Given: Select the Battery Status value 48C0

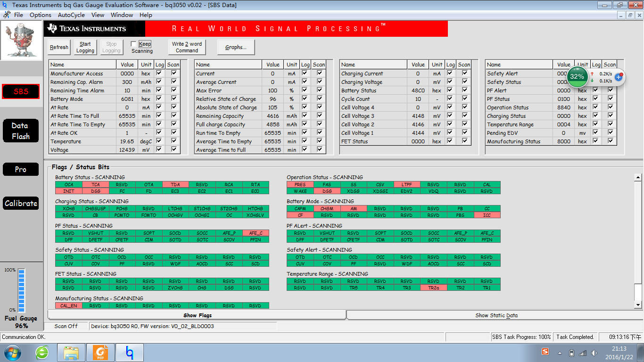Looking at the screenshot, I should click(418, 90).
